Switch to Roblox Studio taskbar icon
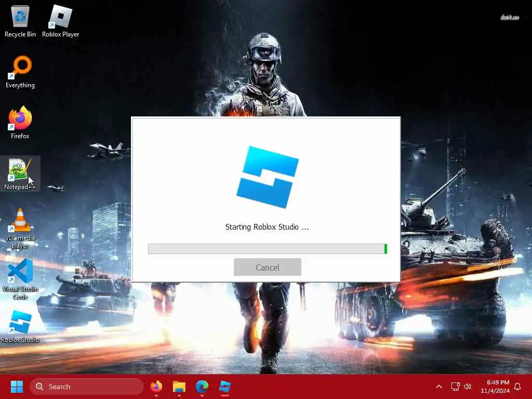The image size is (532, 399). [x=224, y=387]
